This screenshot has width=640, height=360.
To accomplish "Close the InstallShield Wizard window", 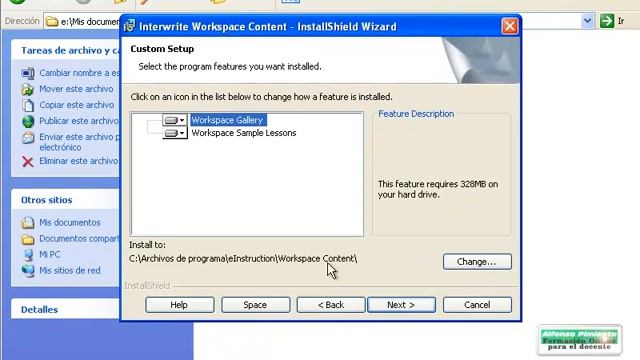I will [x=509, y=27].
